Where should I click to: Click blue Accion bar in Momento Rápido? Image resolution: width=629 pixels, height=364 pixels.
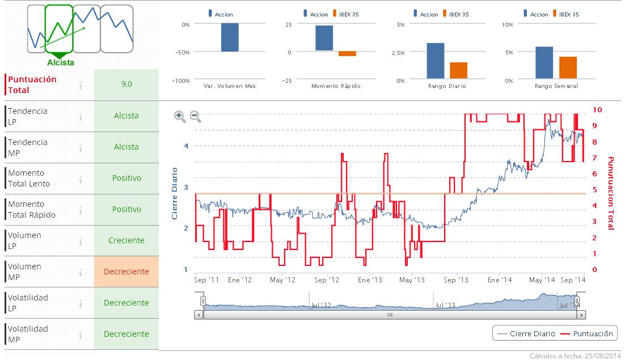coord(324,38)
